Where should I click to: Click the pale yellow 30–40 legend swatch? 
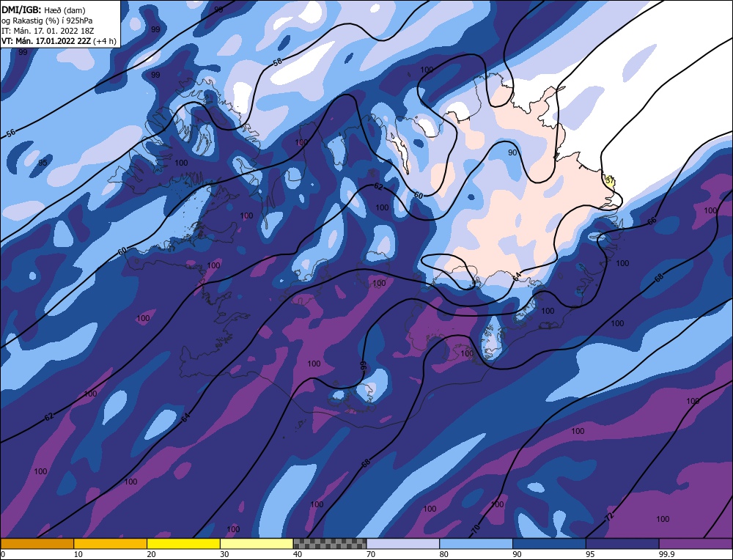[257, 543]
